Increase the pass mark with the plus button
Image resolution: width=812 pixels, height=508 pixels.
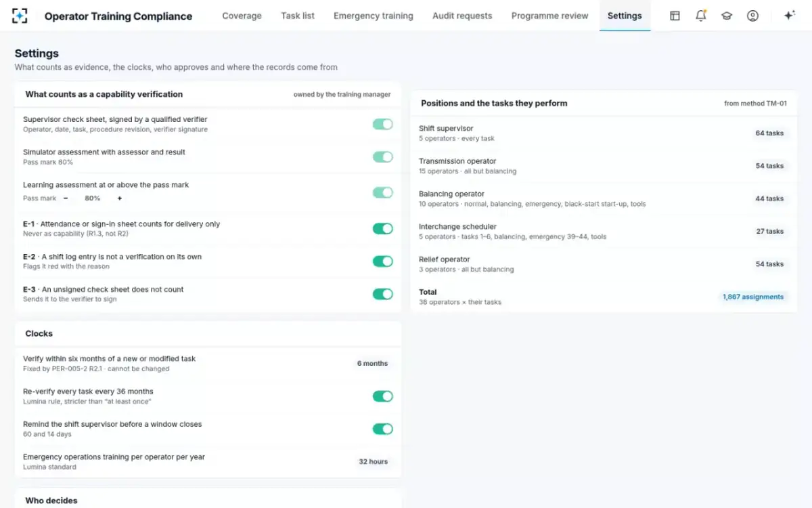[x=120, y=198]
